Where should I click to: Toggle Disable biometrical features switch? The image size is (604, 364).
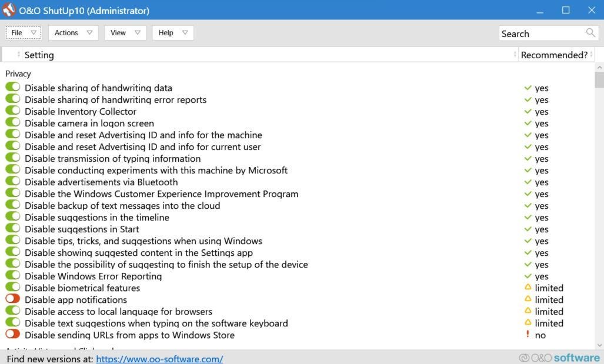tap(13, 286)
